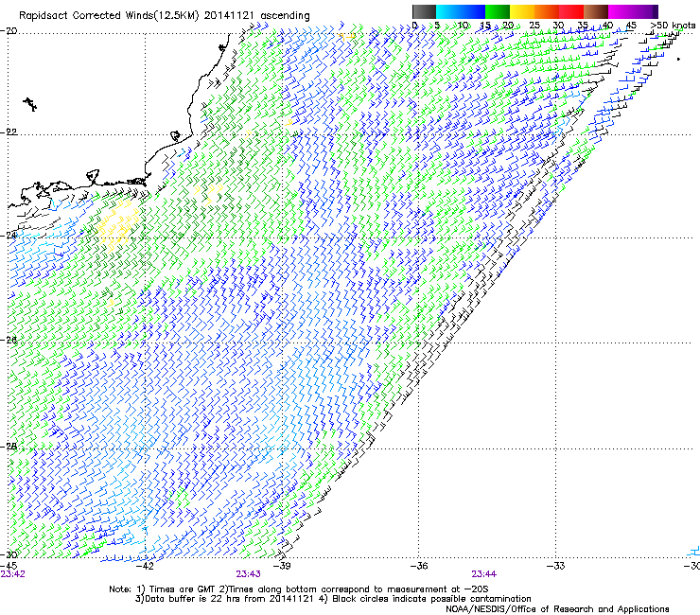Click the small island left of the coastline
Screen dimensions: 700x615
pos(30,104)
